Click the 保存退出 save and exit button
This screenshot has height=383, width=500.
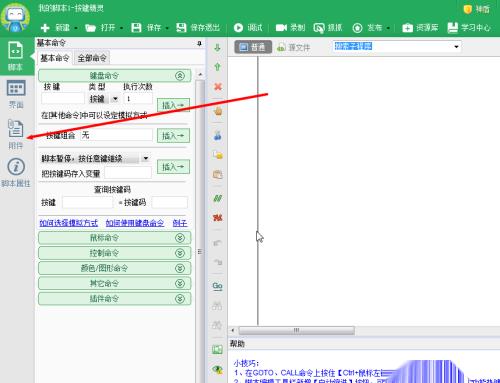tap(198, 28)
